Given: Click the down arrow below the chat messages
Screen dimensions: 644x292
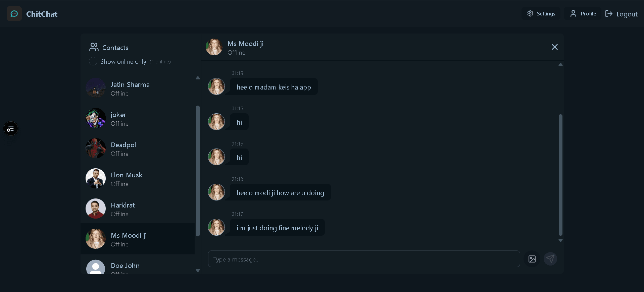Looking at the screenshot, I should click(x=560, y=240).
